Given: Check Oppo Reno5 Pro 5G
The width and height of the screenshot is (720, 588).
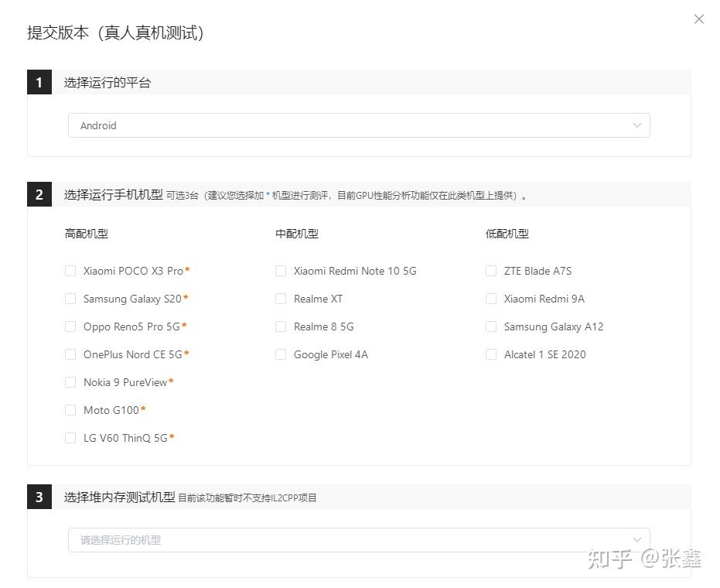Looking at the screenshot, I should click(x=70, y=326).
